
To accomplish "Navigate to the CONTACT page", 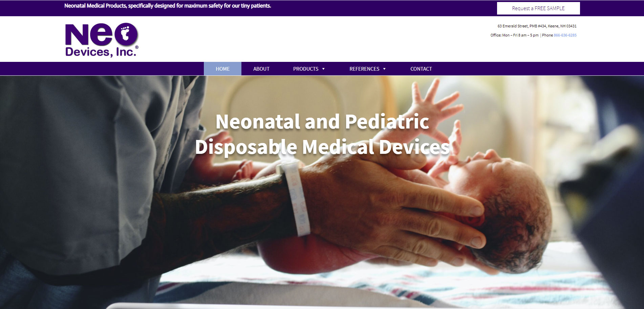I will point(421,69).
